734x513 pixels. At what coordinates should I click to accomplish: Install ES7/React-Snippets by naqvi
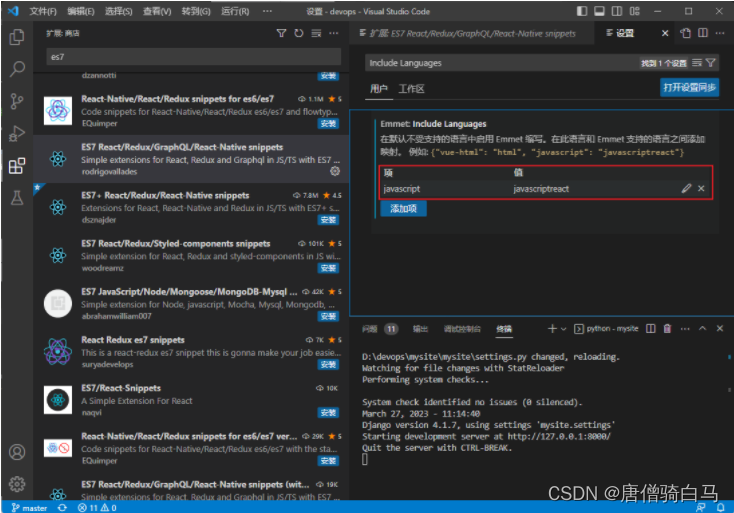pyautogui.click(x=328, y=412)
